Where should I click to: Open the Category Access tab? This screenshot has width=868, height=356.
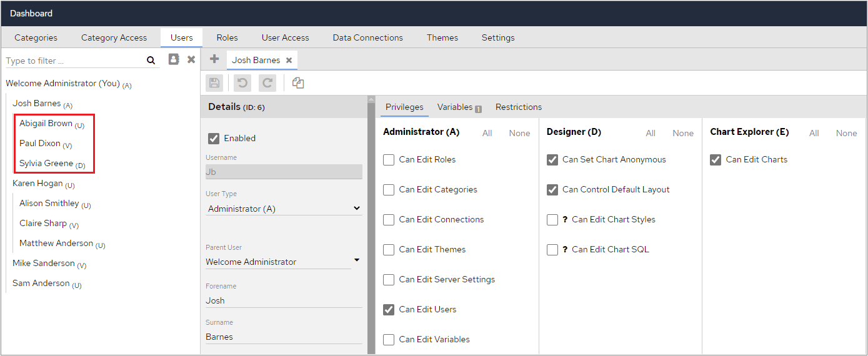pyautogui.click(x=114, y=37)
